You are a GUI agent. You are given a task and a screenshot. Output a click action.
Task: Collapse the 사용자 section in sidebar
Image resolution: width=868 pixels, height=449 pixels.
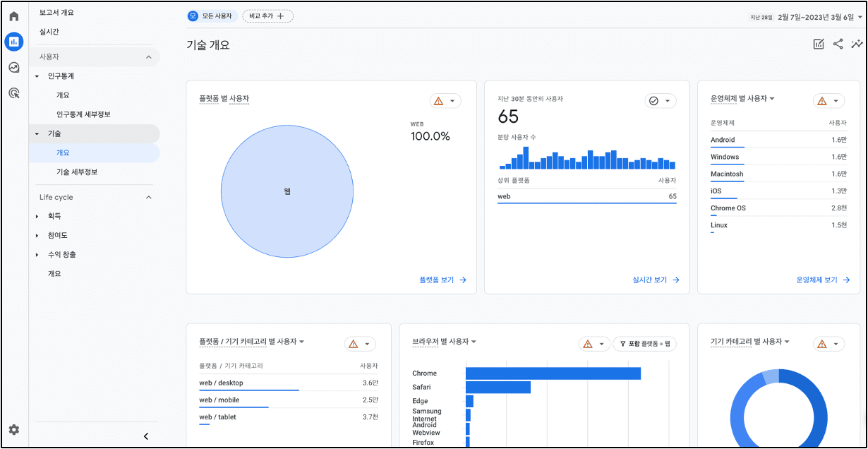[x=148, y=56]
